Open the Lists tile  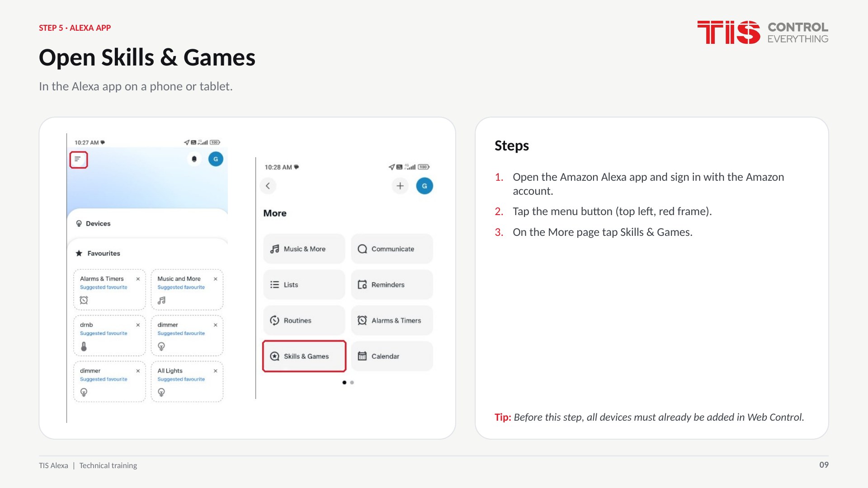point(304,285)
